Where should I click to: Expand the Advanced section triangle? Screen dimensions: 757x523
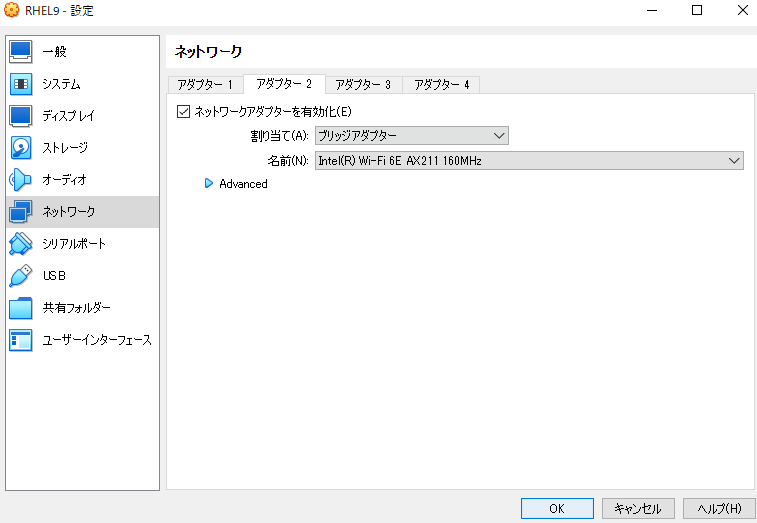click(x=209, y=184)
